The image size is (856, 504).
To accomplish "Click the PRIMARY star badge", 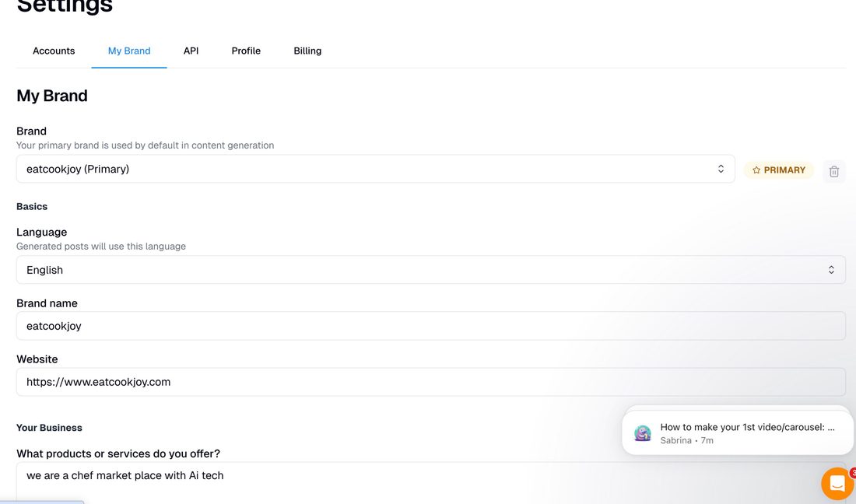I will [x=778, y=170].
